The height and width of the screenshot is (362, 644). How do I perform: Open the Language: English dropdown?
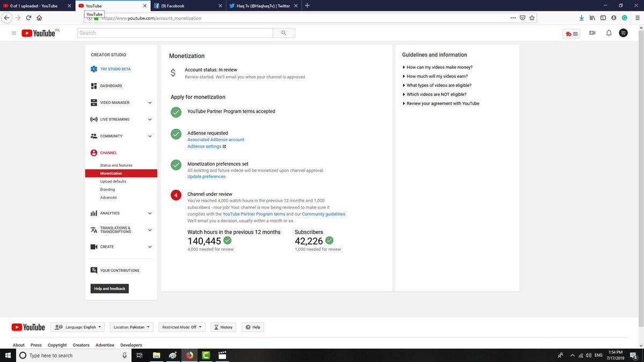click(78, 327)
